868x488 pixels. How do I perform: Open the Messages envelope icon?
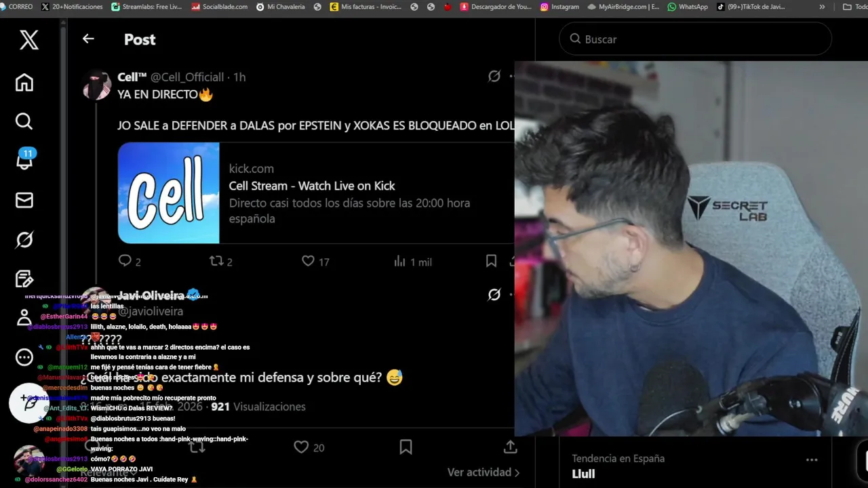(24, 200)
